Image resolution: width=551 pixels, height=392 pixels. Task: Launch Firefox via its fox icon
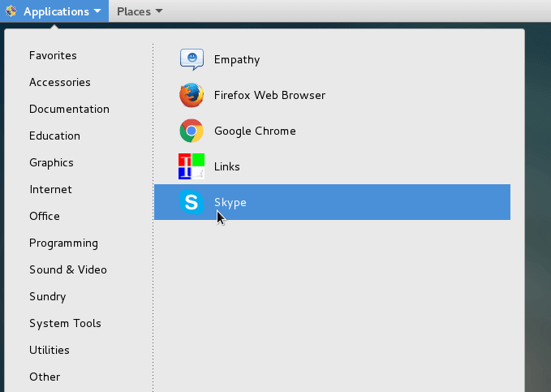(x=192, y=95)
